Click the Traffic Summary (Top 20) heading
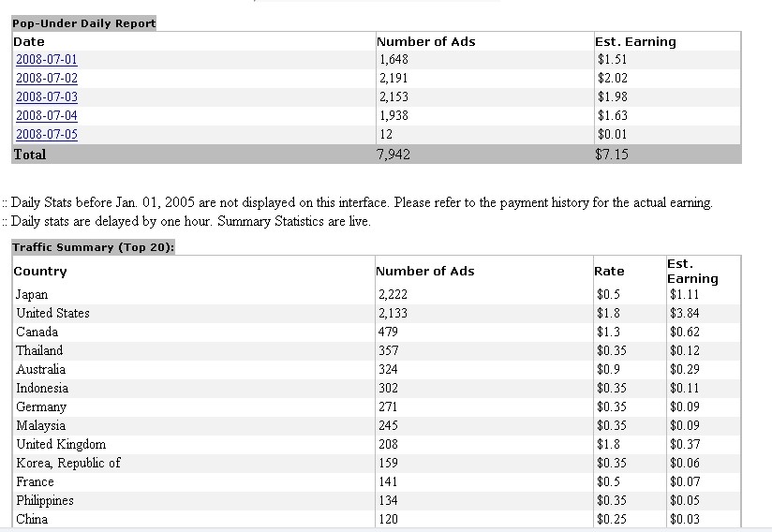The height and width of the screenshot is (532, 772). tap(94, 247)
